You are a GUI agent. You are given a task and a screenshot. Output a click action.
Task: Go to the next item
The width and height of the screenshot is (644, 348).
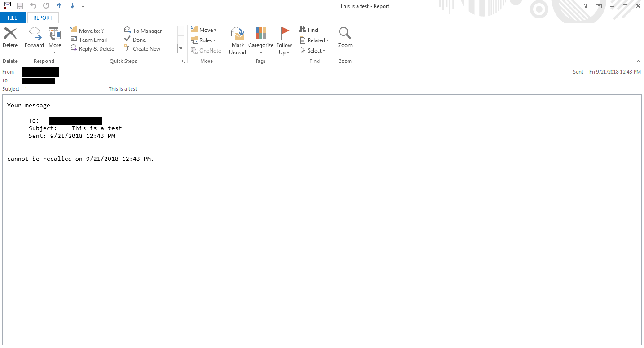[x=72, y=6]
